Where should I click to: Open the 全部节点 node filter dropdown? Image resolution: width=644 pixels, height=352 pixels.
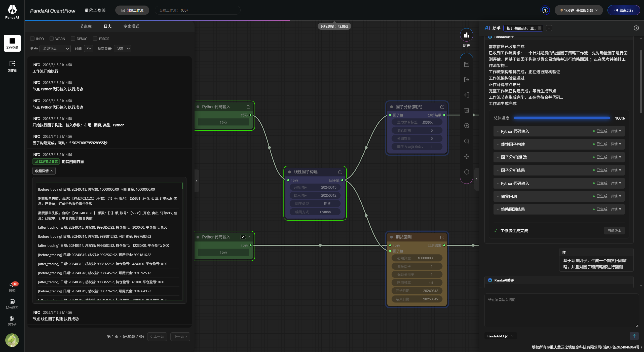(x=55, y=48)
